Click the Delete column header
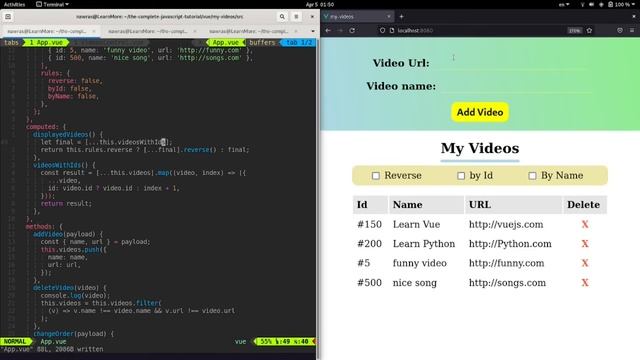 tap(584, 204)
